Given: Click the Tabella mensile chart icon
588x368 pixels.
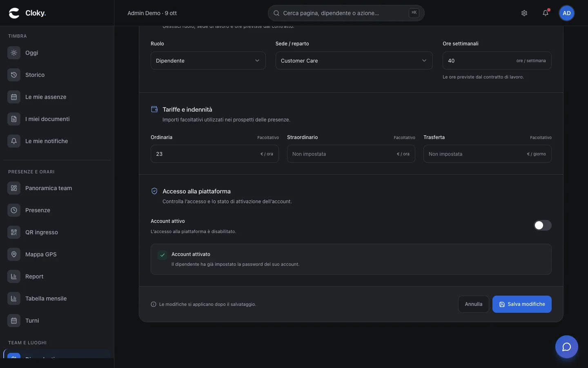Looking at the screenshot, I should tap(14, 298).
